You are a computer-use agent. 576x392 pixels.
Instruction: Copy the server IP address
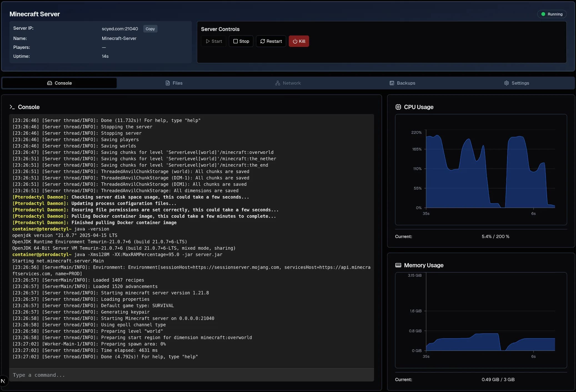point(150,29)
